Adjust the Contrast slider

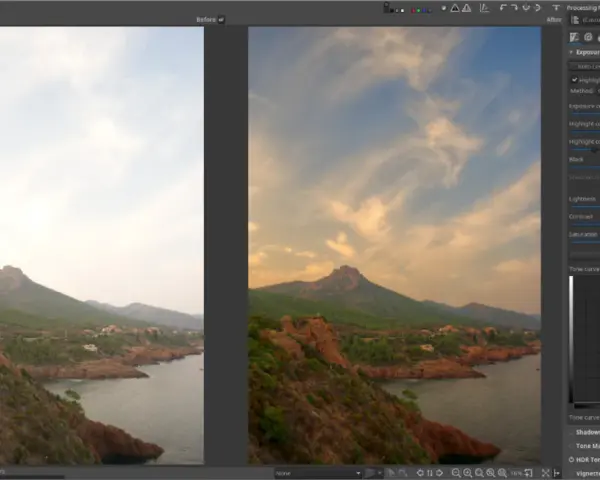pyautogui.click(x=584, y=224)
